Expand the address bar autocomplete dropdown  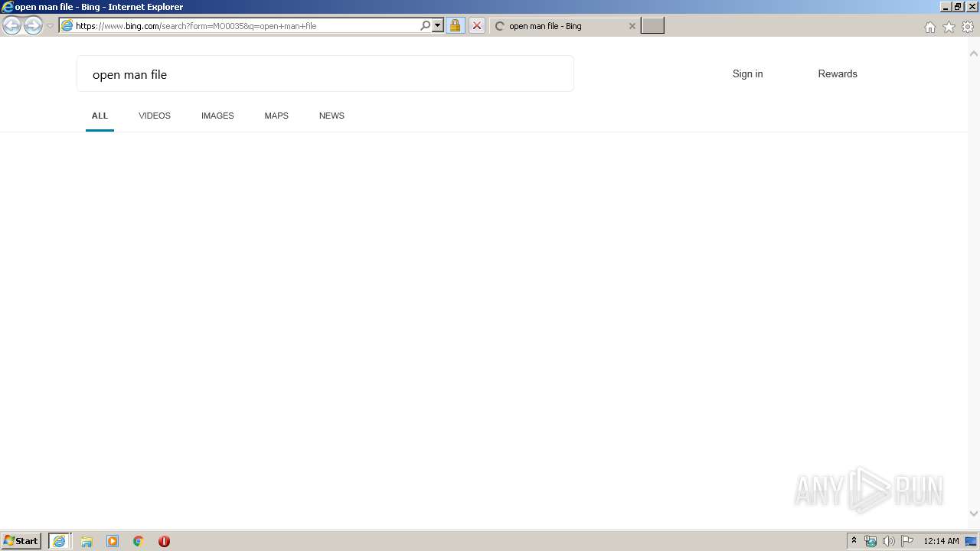click(438, 26)
